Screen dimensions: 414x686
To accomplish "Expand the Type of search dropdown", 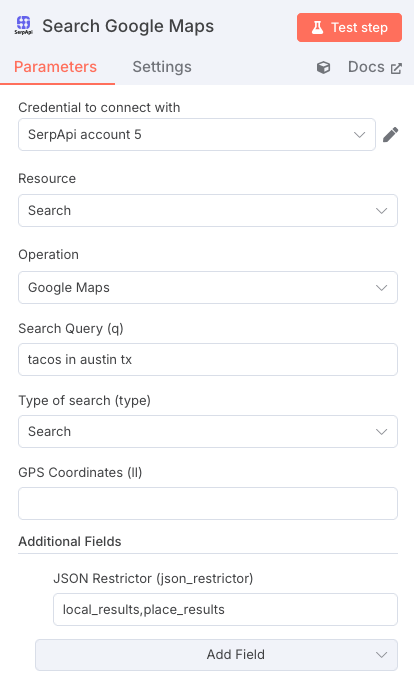I will pyautogui.click(x=208, y=431).
